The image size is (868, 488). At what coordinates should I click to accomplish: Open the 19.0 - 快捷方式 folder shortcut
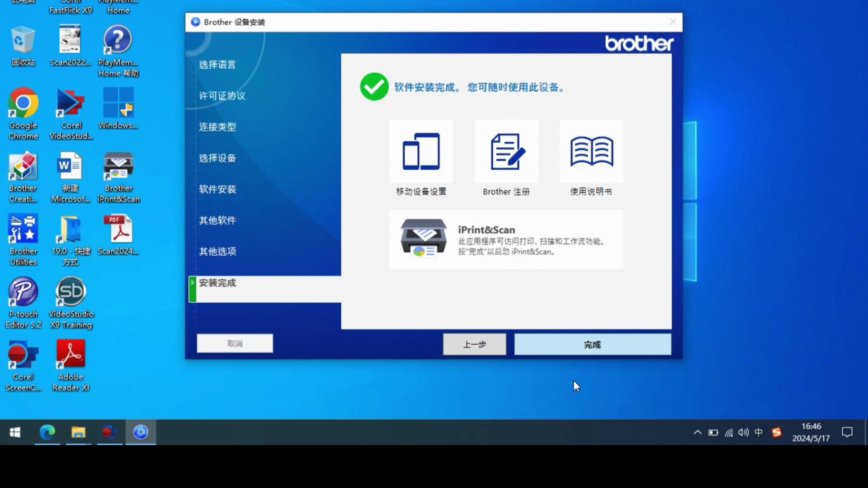tap(71, 240)
